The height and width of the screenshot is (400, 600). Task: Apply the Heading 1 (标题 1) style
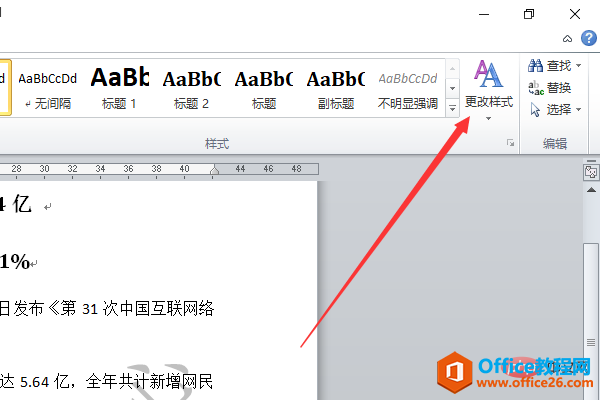pos(119,88)
